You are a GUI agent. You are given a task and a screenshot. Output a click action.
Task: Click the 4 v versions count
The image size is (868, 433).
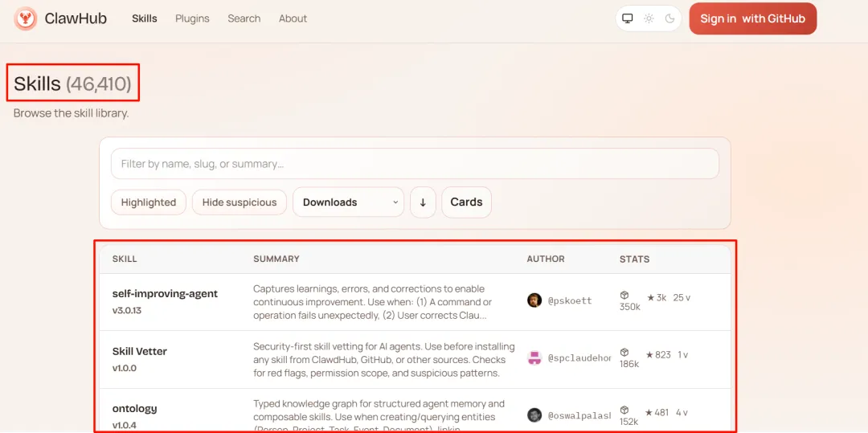[682, 413]
